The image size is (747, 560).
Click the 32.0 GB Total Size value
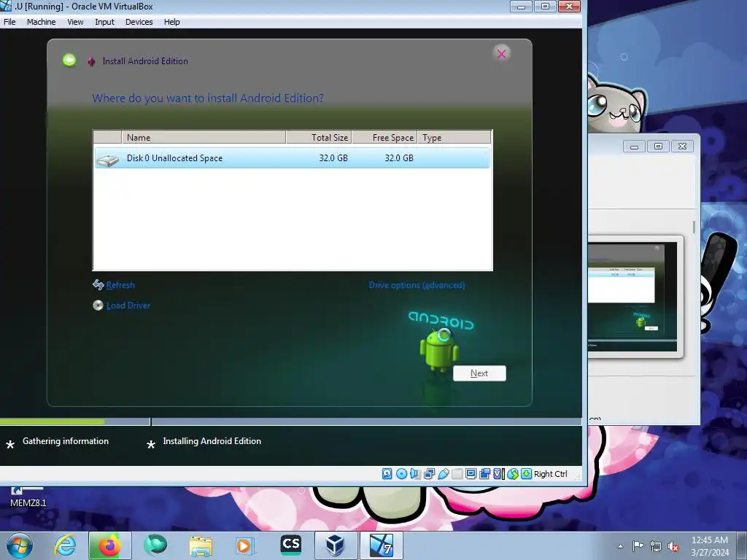coord(333,158)
